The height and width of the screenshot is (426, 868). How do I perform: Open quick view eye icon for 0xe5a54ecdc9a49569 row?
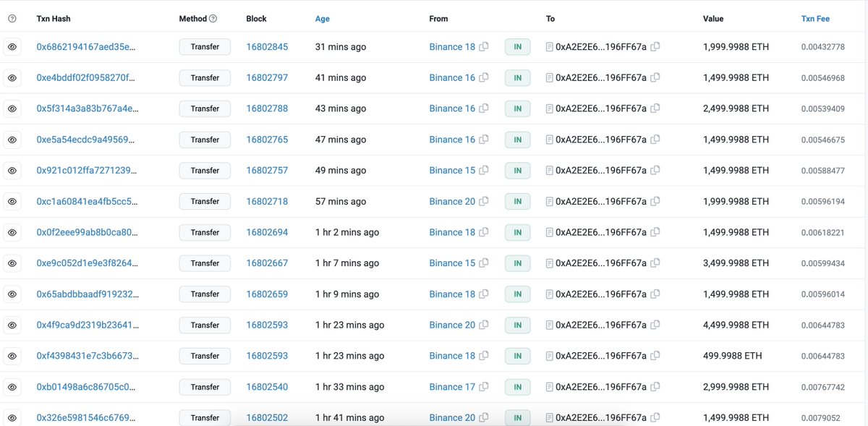pos(12,140)
